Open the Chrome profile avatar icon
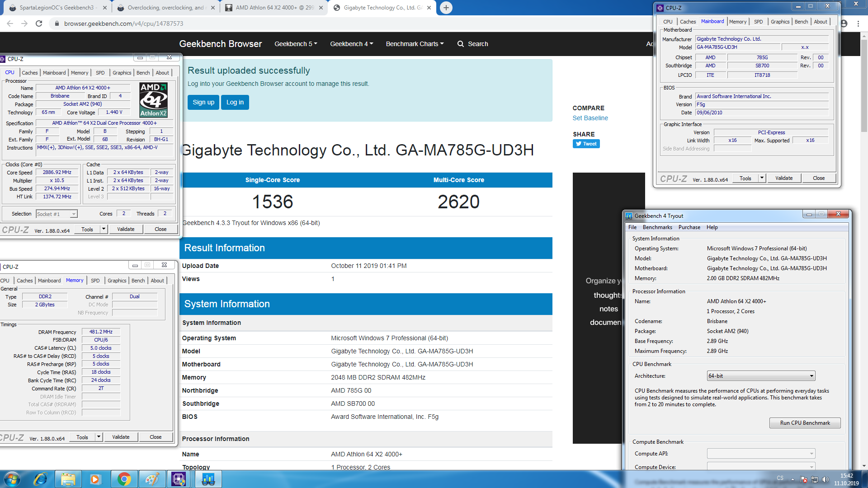 844,23
